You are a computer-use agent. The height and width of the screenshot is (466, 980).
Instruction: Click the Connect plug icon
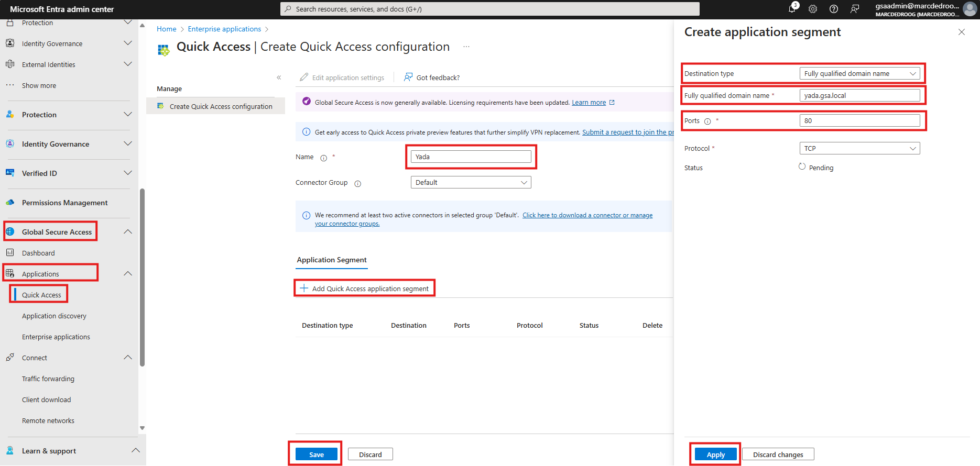[x=10, y=357]
